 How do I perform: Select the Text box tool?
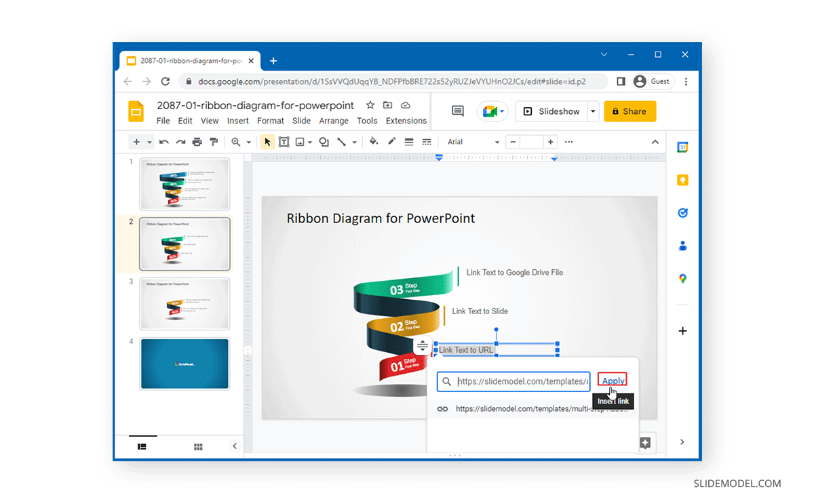(284, 142)
